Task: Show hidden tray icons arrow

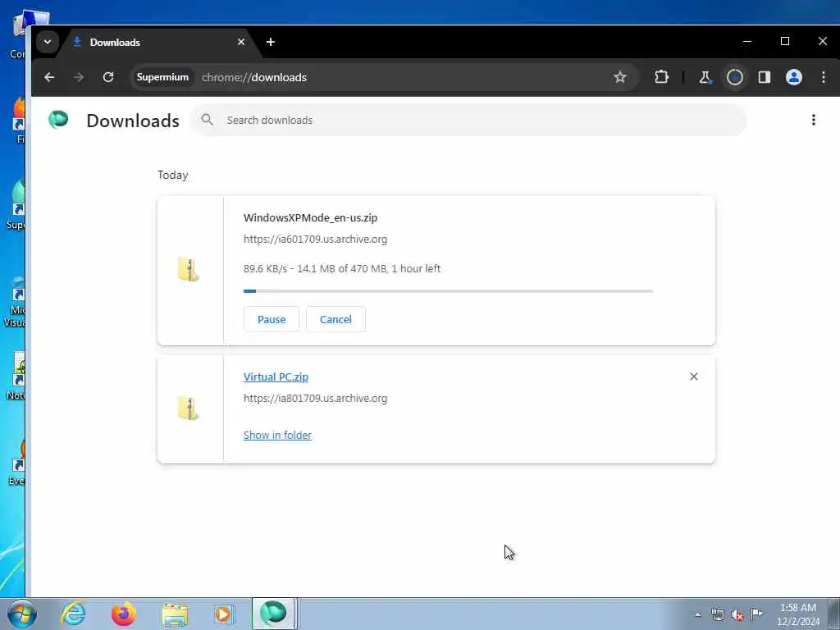Action: 697,615
